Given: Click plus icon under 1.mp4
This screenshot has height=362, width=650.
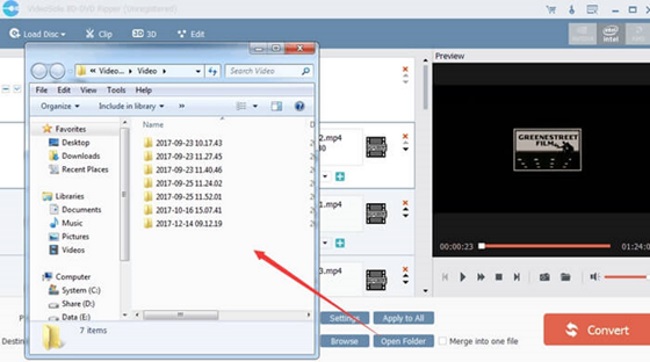Looking at the screenshot, I should pyautogui.click(x=340, y=243).
